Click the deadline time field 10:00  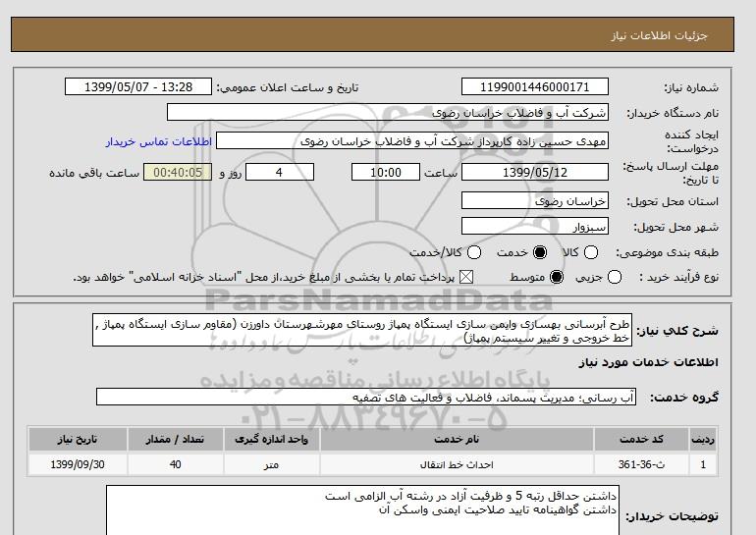386,172
